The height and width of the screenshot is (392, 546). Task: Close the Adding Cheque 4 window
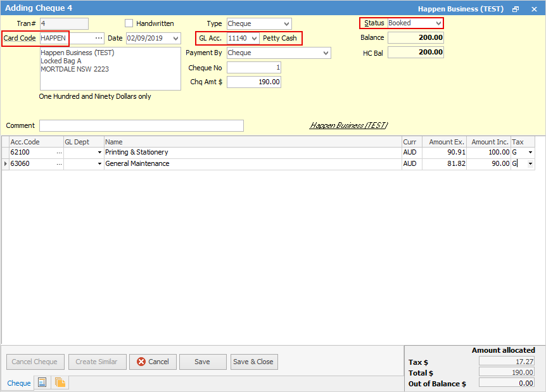coord(534,9)
